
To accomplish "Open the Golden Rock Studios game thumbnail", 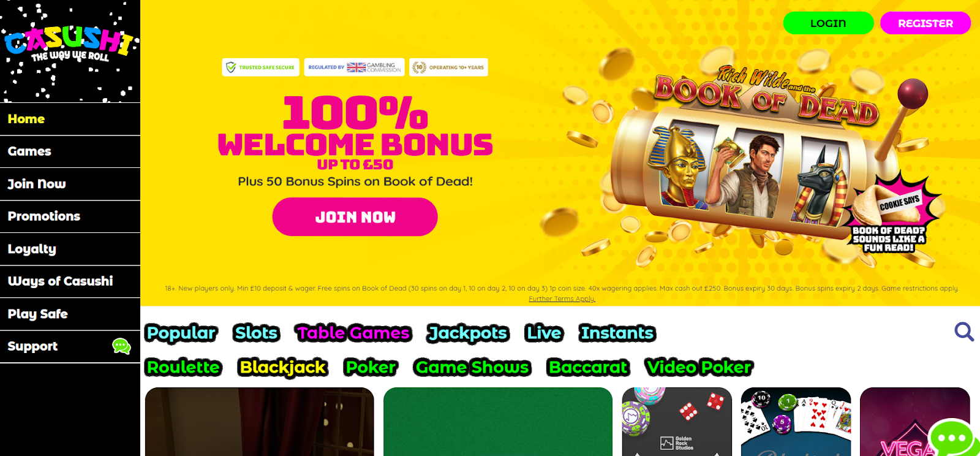I will (677, 422).
